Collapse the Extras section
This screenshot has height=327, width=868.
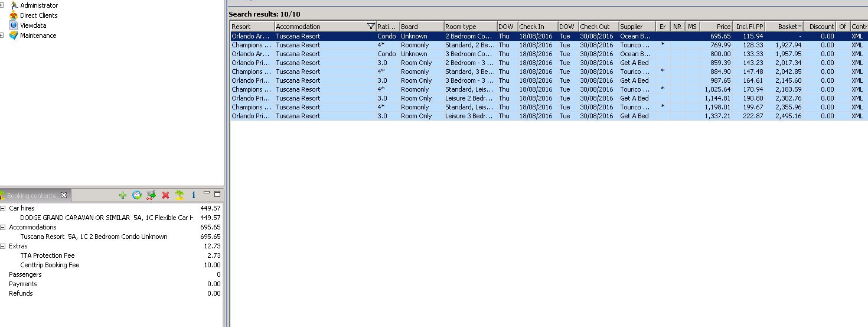pos(3,246)
